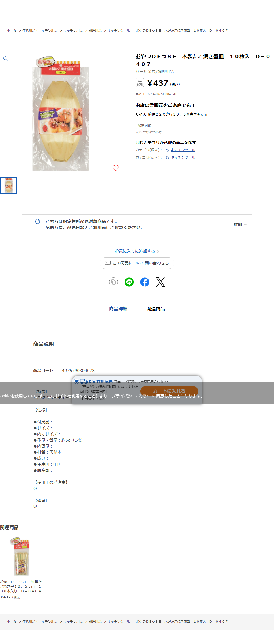Click the zoom magnifier icon beside product image

(x=5, y=58)
